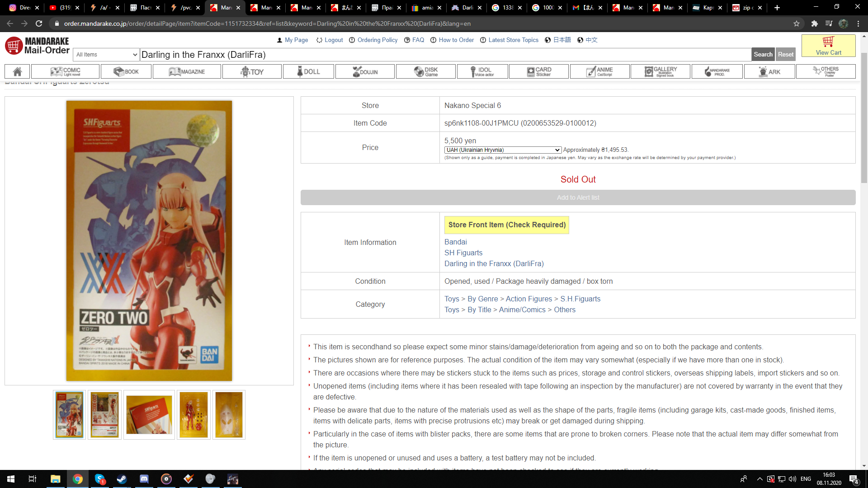Open the DOLL category
Screen dimensions: 868x488
[308, 71]
